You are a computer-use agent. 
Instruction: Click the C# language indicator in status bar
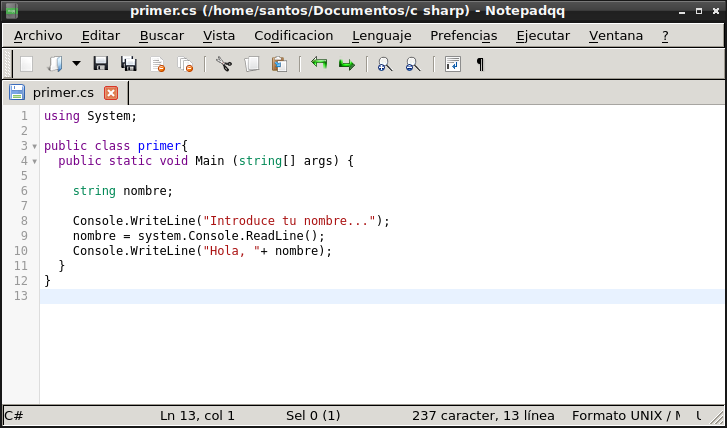click(x=14, y=415)
